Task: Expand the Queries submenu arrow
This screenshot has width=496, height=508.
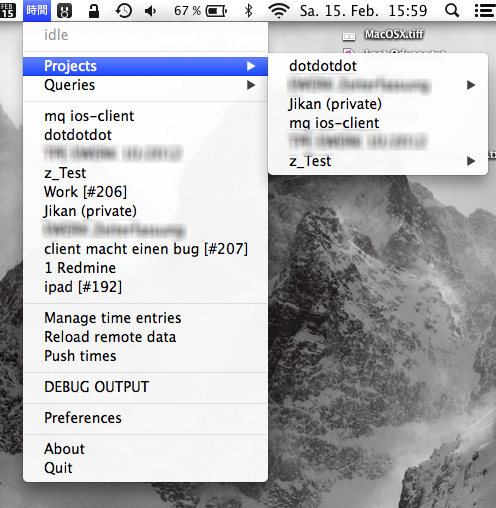Action: (251, 85)
